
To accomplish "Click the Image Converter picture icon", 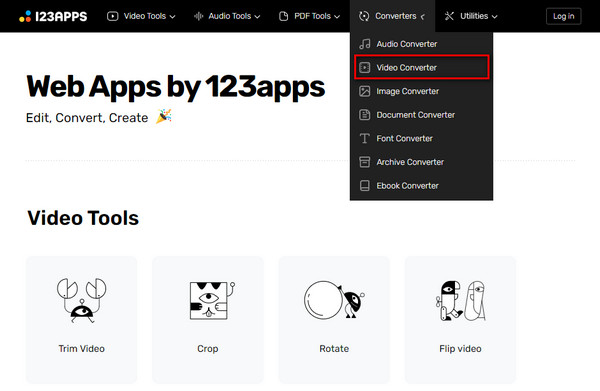I will tap(365, 91).
